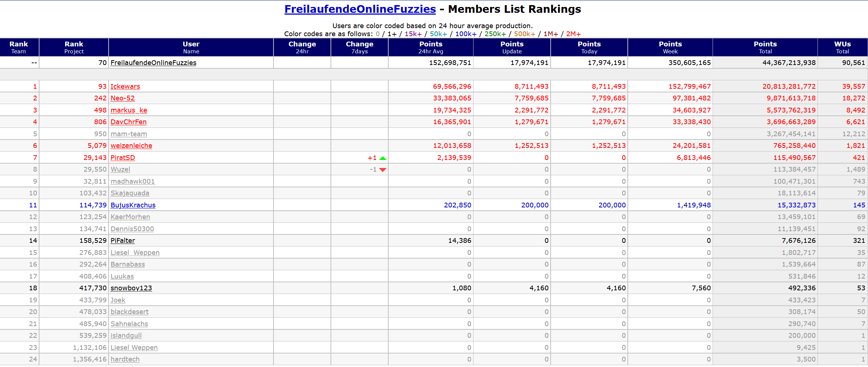Click the +1 change value for PiratSD

coord(372,158)
